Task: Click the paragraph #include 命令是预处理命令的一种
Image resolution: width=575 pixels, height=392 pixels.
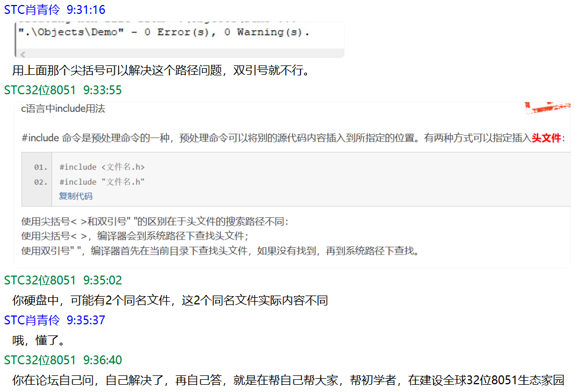Action: tap(293, 138)
